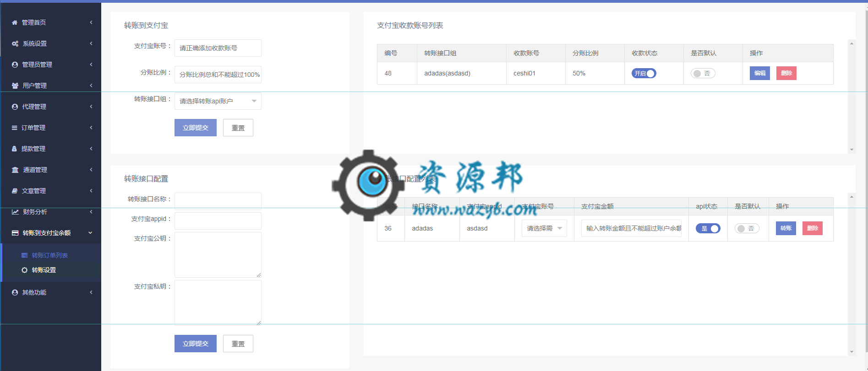This screenshot has width=868, height=371.
Task: Expand the 用户管理 menu chevron
Action: click(x=91, y=86)
